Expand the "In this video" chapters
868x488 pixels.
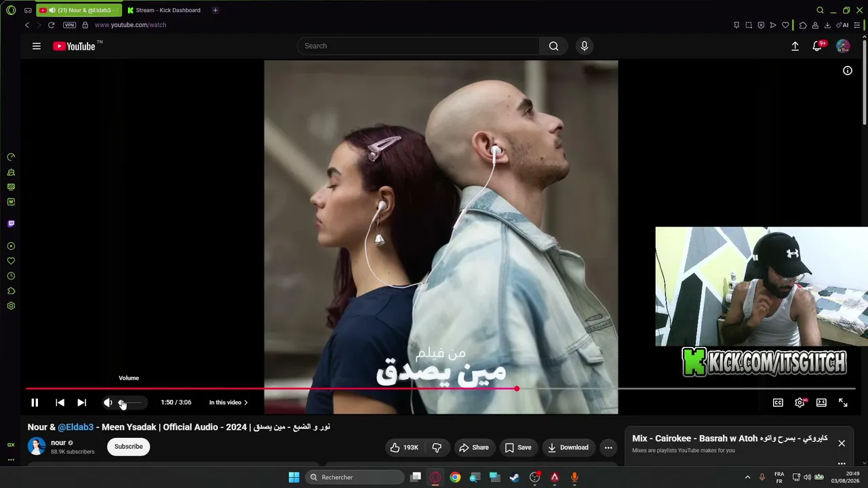(229, 403)
